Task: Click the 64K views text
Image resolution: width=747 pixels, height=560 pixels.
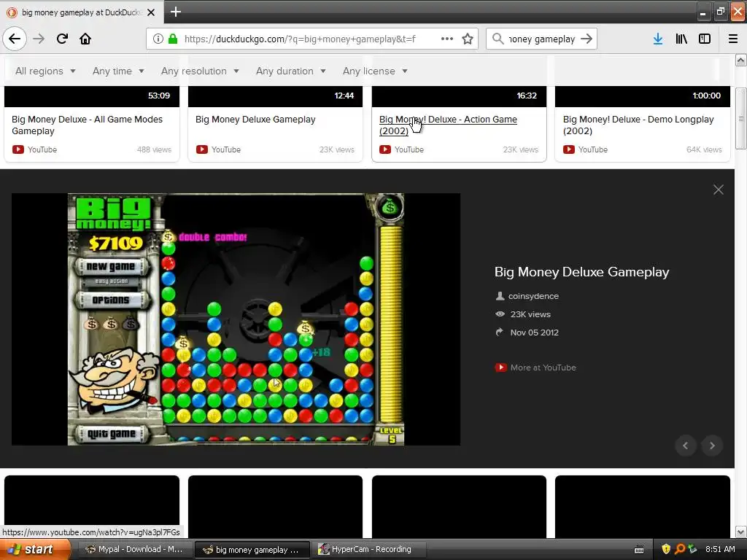Action: pos(704,149)
